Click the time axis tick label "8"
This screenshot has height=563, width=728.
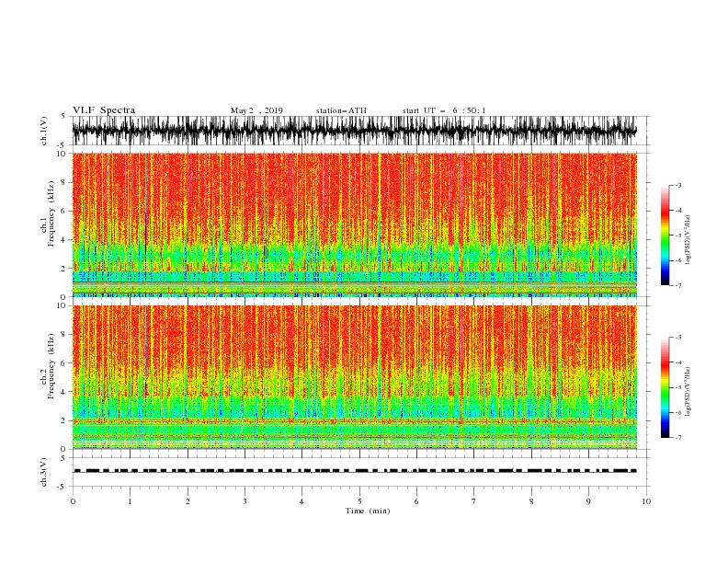531,501
